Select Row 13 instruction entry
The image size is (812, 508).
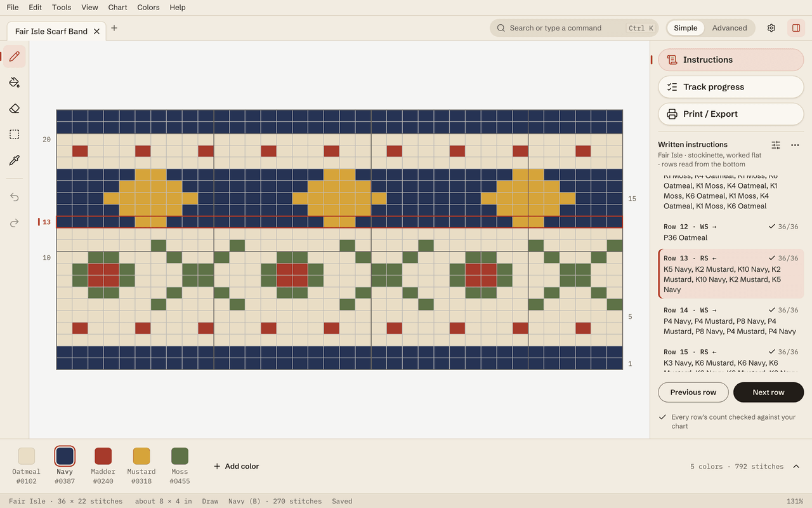(731, 274)
